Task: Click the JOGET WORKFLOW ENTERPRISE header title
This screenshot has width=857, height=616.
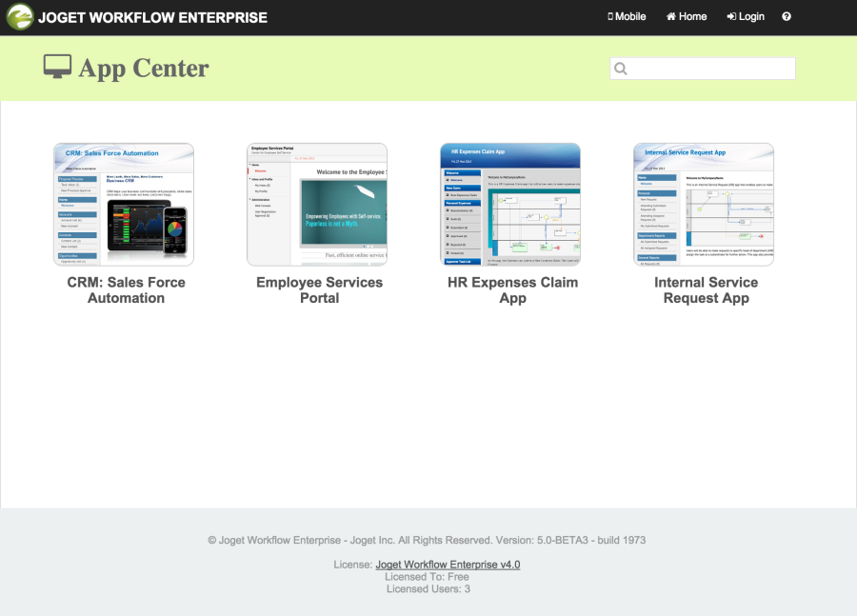Action: click(152, 17)
